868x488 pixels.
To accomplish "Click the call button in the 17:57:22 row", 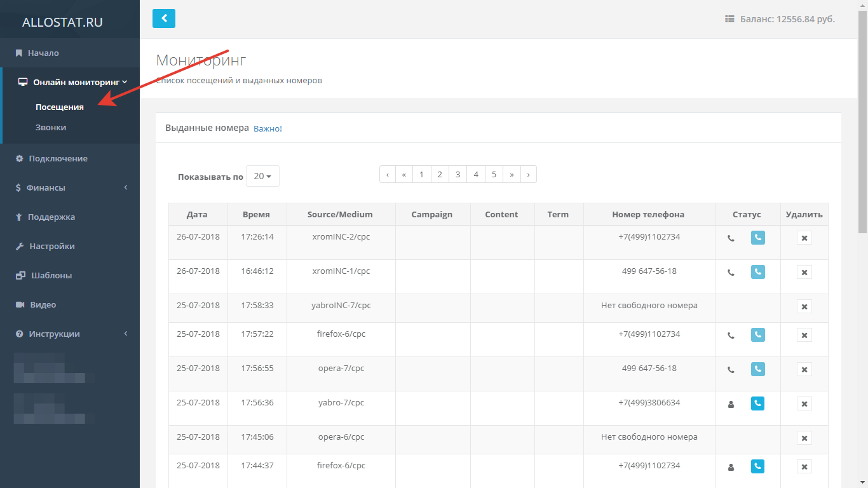I will point(757,335).
